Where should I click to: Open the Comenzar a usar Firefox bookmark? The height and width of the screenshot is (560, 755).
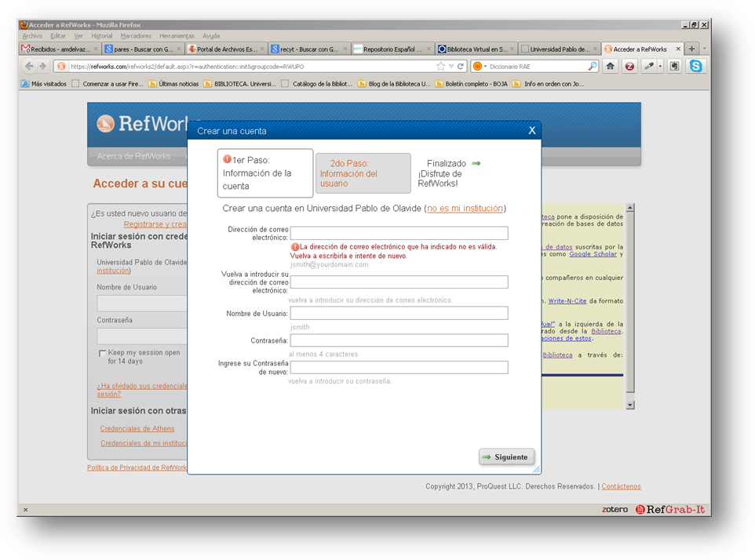[x=108, y=84]
